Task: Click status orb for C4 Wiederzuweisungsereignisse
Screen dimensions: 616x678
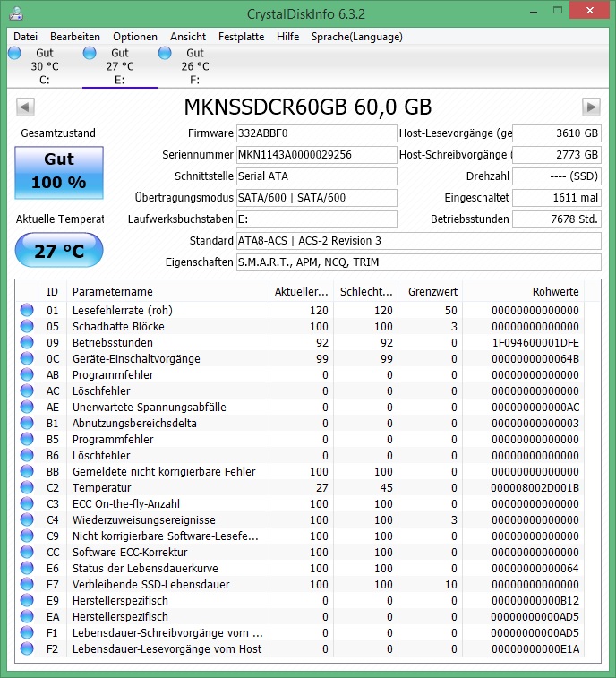Action: [x=27, y=519]
